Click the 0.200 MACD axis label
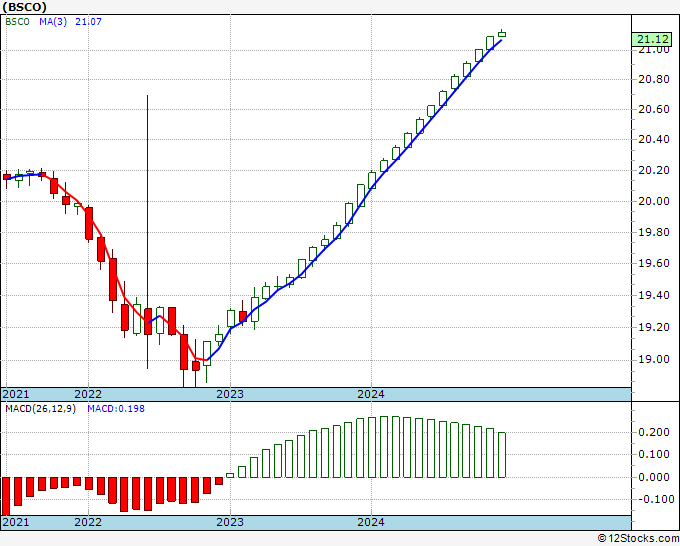The width and height of the screenshot is (680, 546). (654, 432)
